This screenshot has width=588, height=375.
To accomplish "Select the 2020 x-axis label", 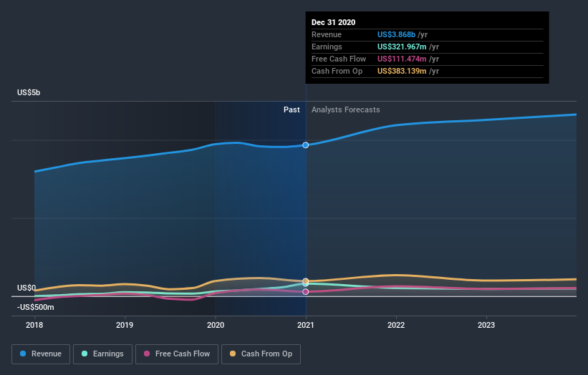I will click(216, 325).
